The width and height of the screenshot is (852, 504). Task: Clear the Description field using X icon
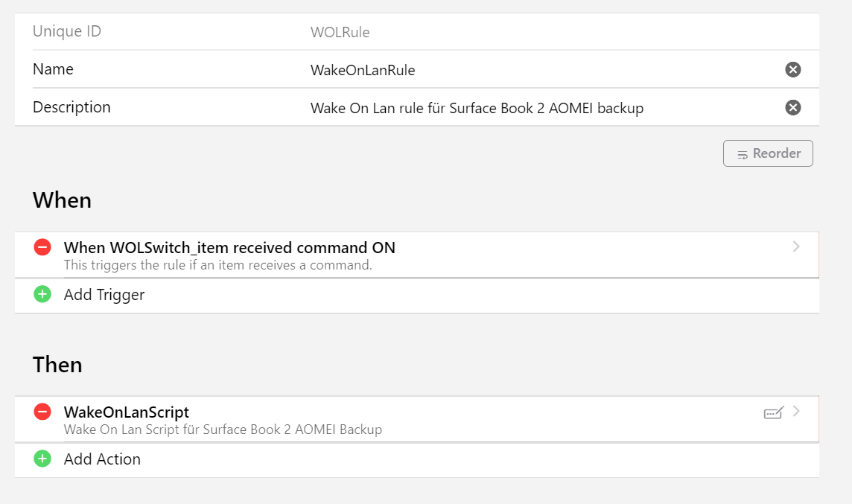[793, 108]
